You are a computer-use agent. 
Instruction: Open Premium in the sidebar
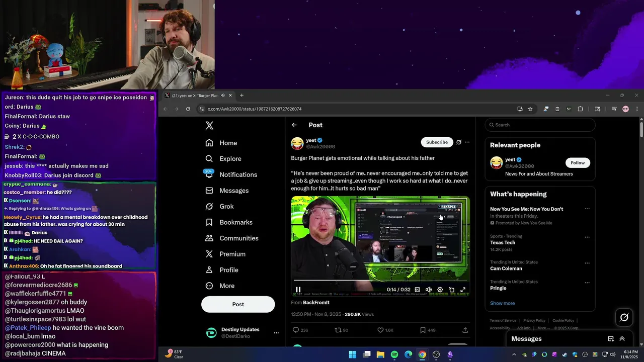click(225, 254)
